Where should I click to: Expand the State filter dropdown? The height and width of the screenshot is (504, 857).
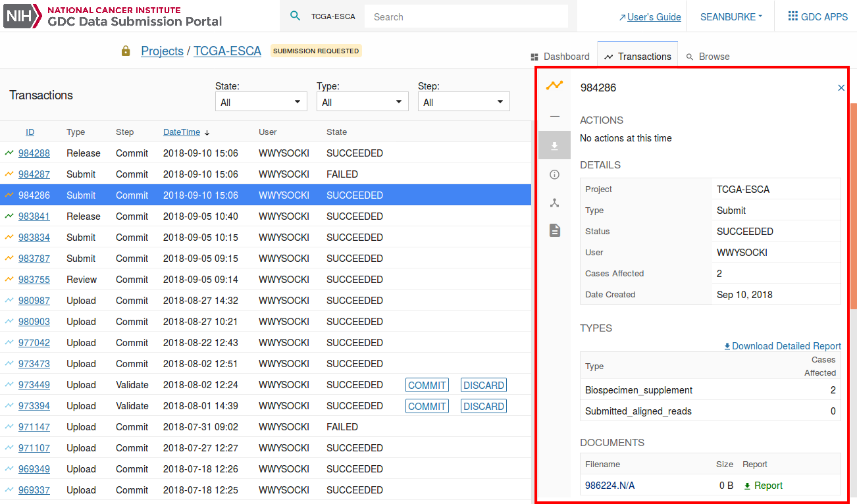coord(261,102)
